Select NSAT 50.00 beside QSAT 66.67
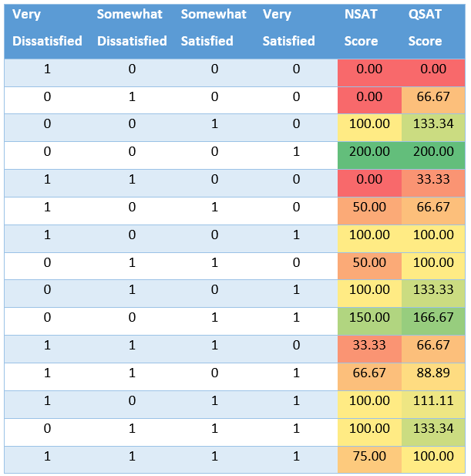This screenshot has width=471, height=476. tap(369, 208)
